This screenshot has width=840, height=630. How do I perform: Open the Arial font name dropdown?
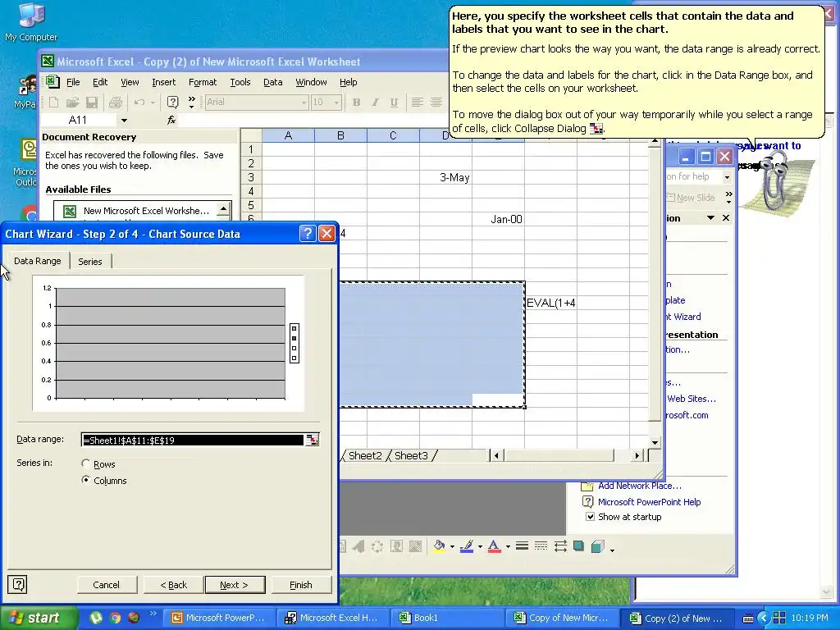pos(304,102)
